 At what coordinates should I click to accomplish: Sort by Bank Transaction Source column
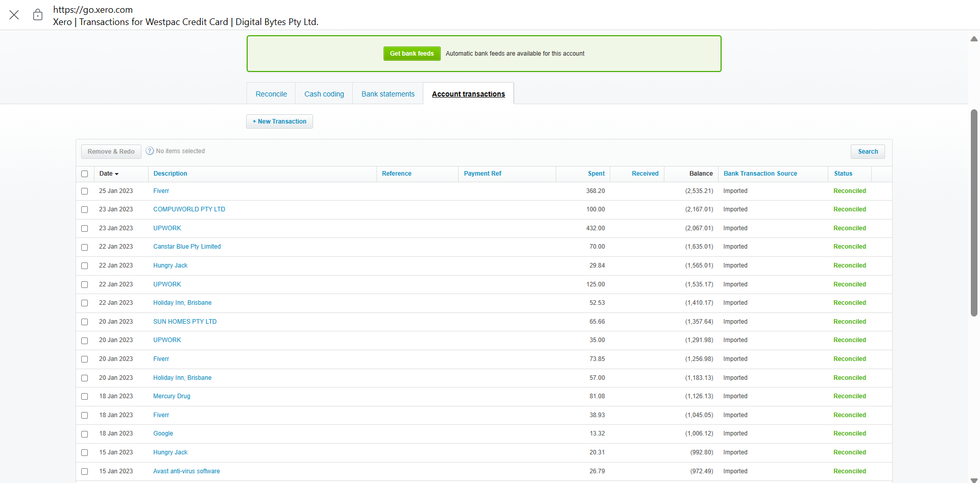click(x=760, y=174)
